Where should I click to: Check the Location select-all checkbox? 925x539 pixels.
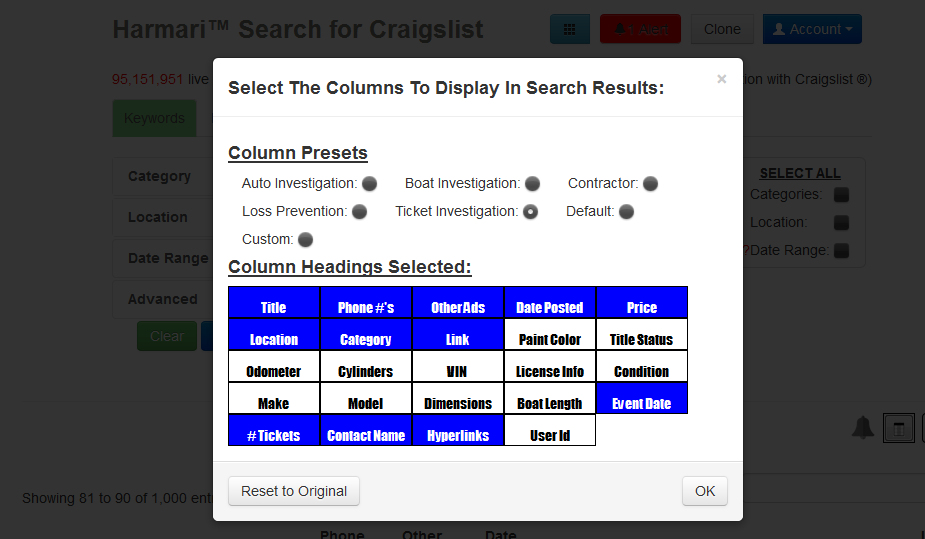841,222
